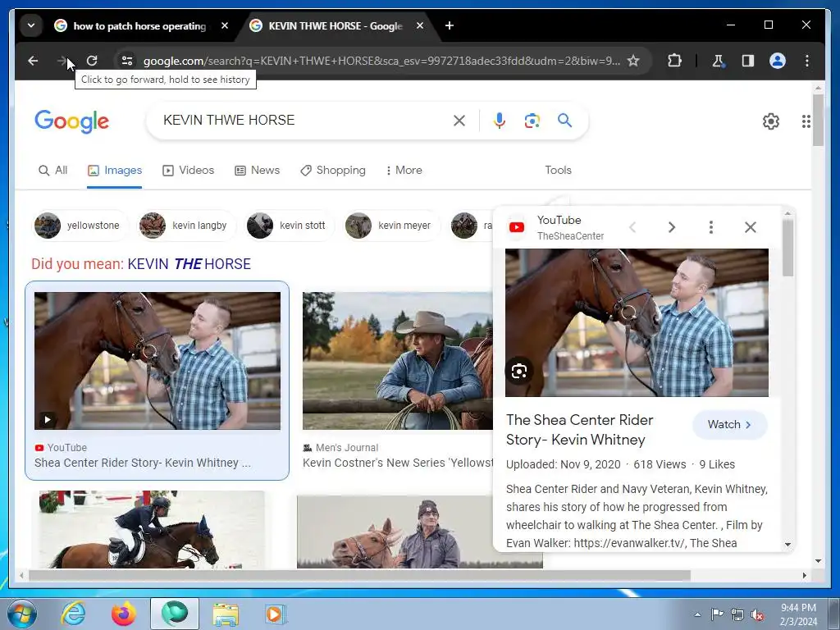The height and width of the screenshot is (630, 840).
Task: Open the Extensions puzzle icon
Action: tap(674, 61)
